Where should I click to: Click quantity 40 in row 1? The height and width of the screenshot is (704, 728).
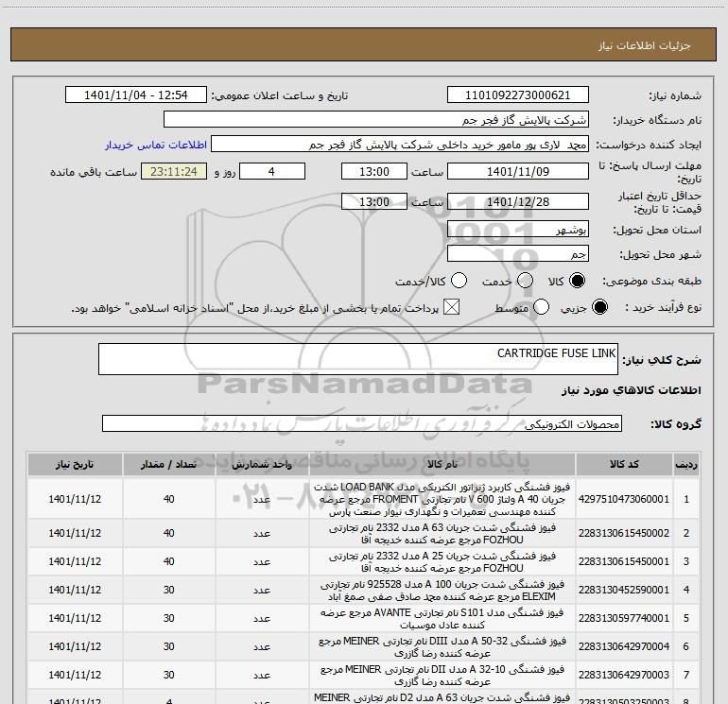click(x=169, y=499)
